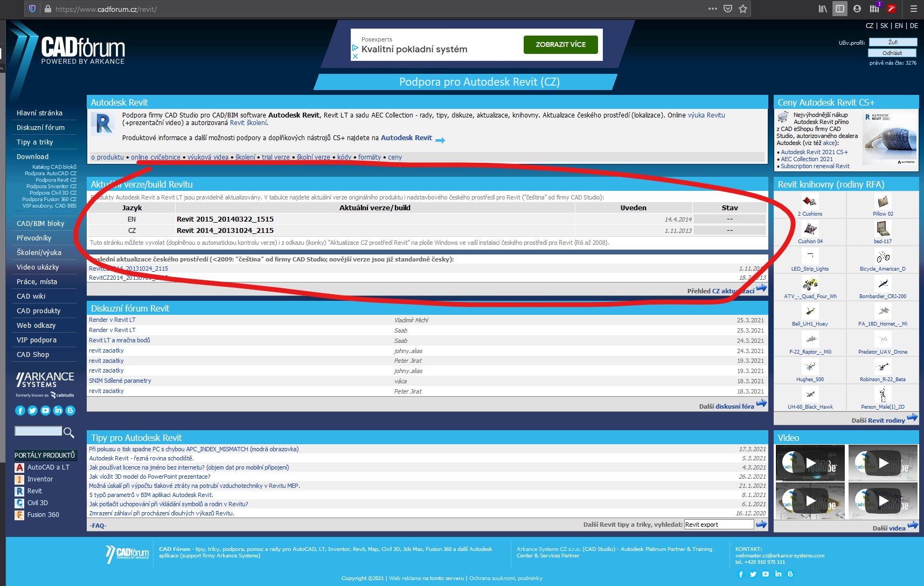The image size is (924, 586).
Task: Bookmark this page with the star icon
Action: coord(743,9)
